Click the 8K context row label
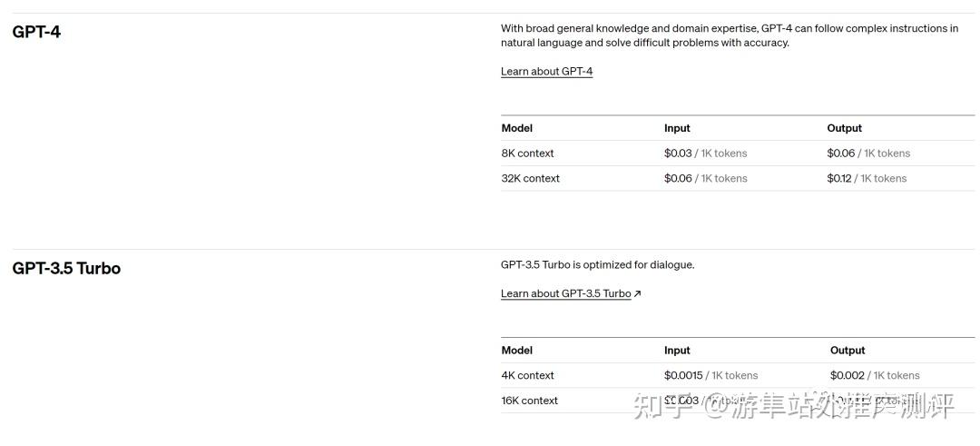The height and width of the screenshot is (446, 980). [x=527, y=154]
